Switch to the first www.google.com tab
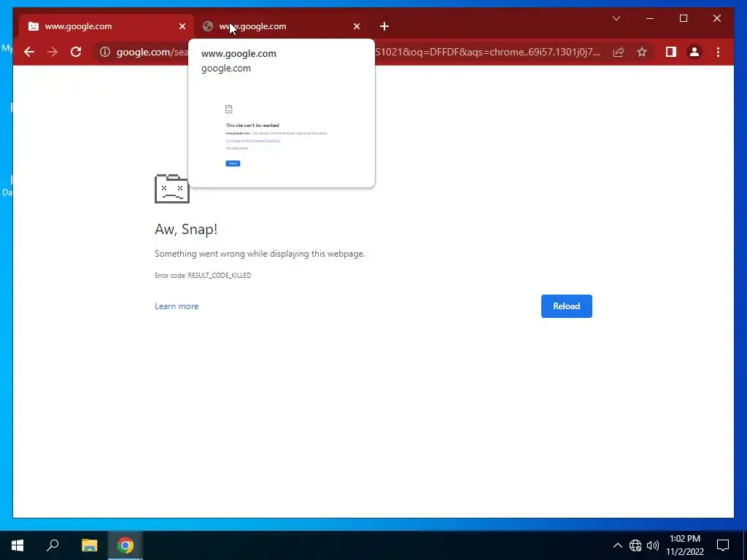This screenshot has width=747, height=560. (x=107, y=26)
